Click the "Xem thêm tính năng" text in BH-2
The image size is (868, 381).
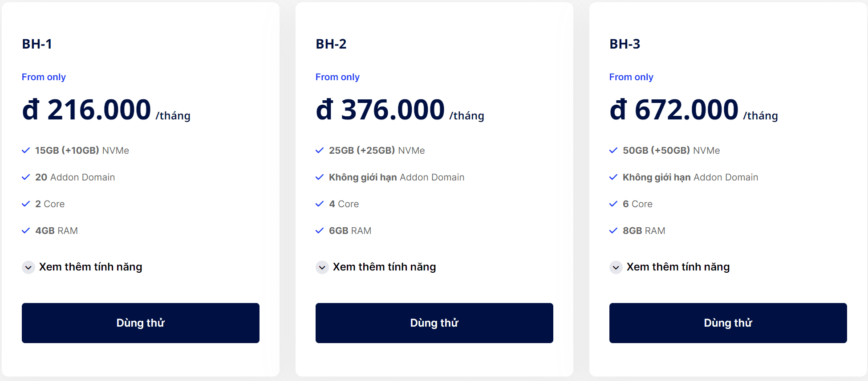click(x=384, y=267)
